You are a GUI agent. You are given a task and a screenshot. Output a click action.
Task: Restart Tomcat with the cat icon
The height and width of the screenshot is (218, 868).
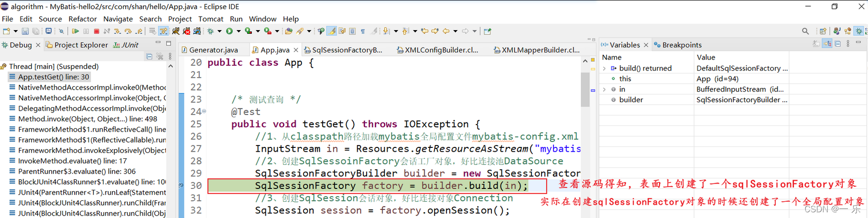pyautogui.click(x=197, y=31)
